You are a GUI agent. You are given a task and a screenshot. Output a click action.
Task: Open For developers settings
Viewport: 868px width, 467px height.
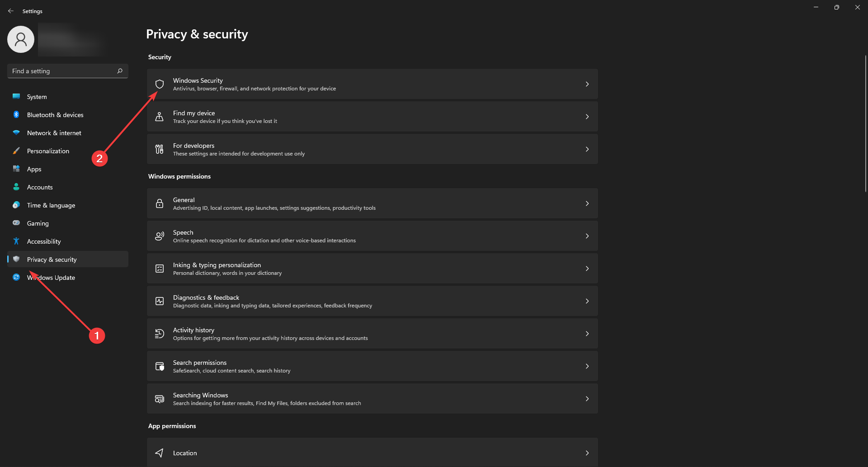[x=373, y=149]
